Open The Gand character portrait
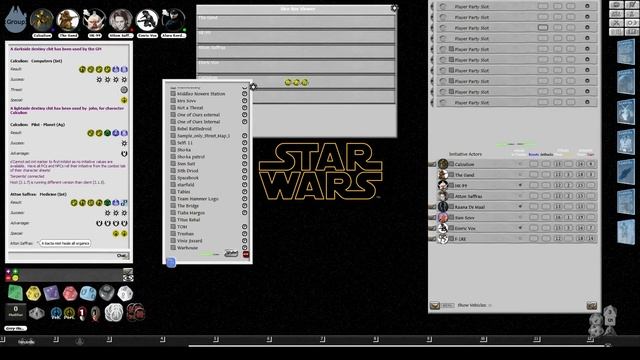The image size is (640, 360). click(x=68, y=20)
